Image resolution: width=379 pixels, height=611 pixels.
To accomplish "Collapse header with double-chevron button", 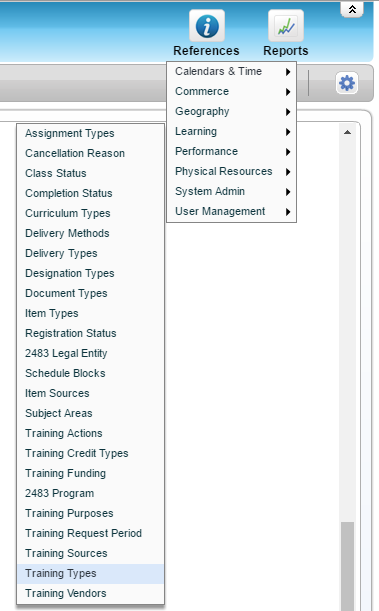I will pos(352,9).
